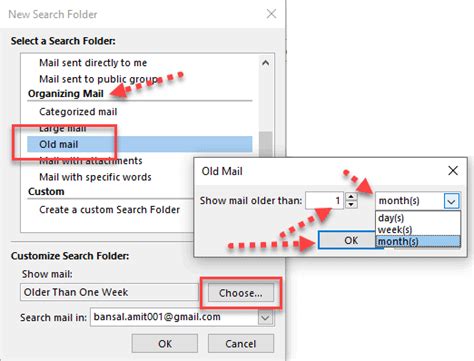Select 'Mail sent to public groups' entry

[x=99, y=79]
